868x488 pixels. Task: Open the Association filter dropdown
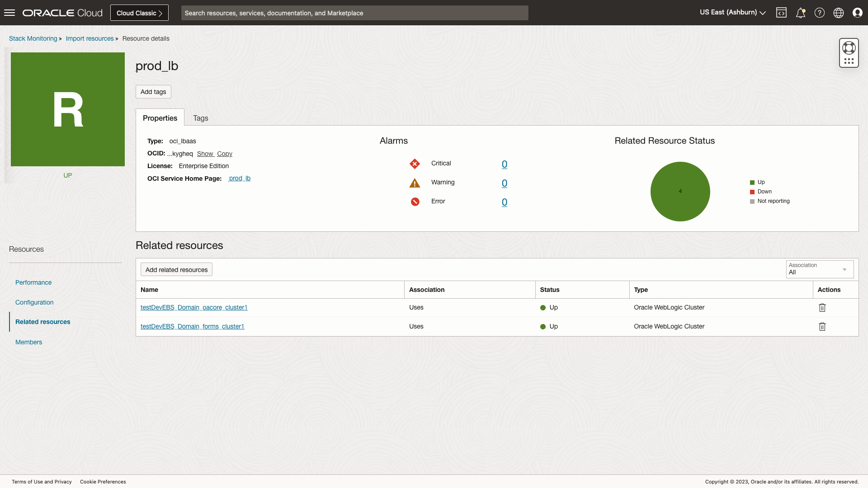click(819, 269)
